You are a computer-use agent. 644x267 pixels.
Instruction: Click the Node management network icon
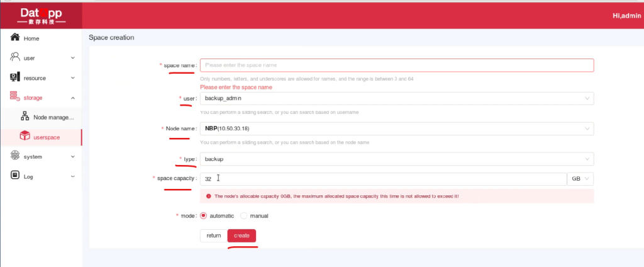point(25,116)
